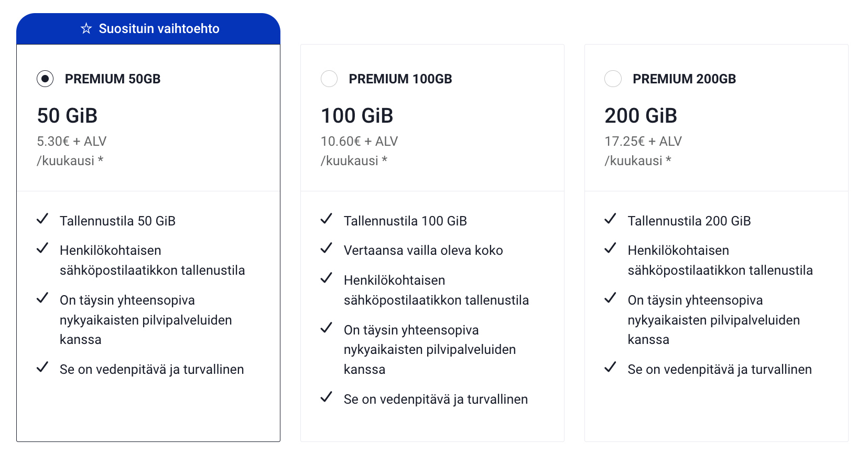Click the 5.30€ + ALV price text
The width and height of the screenshot is (868, 453).
(x=72, y=141)
